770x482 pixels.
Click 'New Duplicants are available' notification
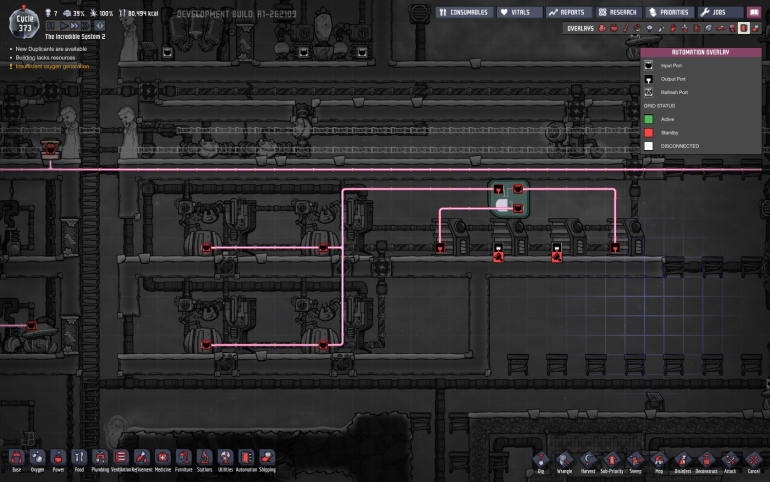[51, 49]
